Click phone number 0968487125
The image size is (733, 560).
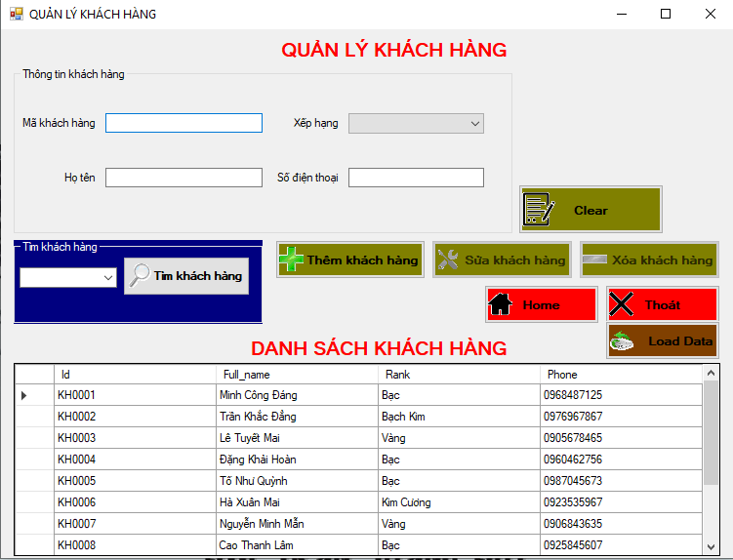tap(573, 395)
